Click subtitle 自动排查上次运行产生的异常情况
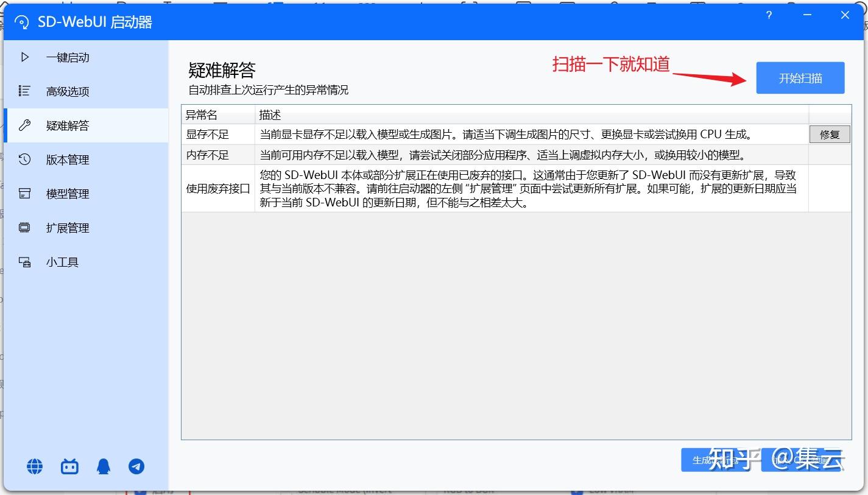868x495 pixels. [269, 90]
